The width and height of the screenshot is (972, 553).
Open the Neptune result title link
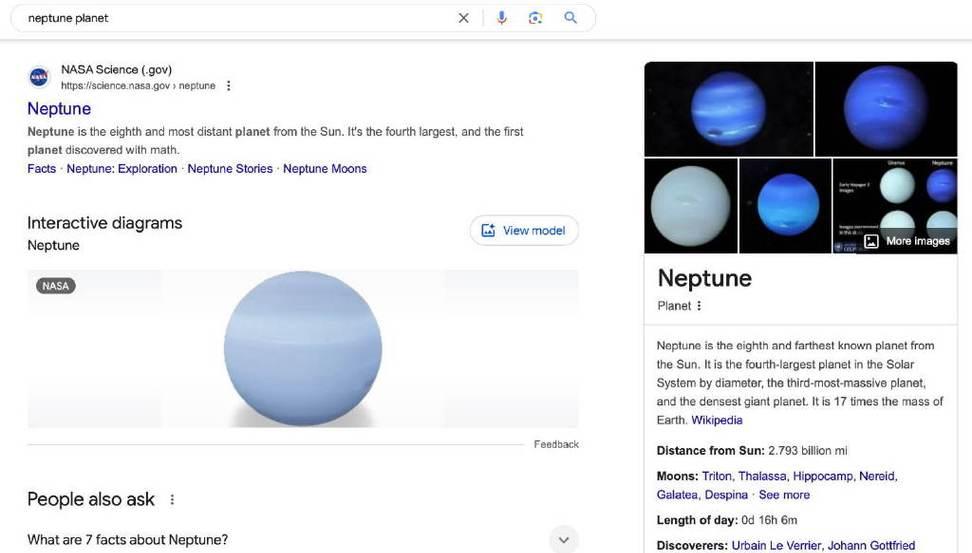point(59,108)
